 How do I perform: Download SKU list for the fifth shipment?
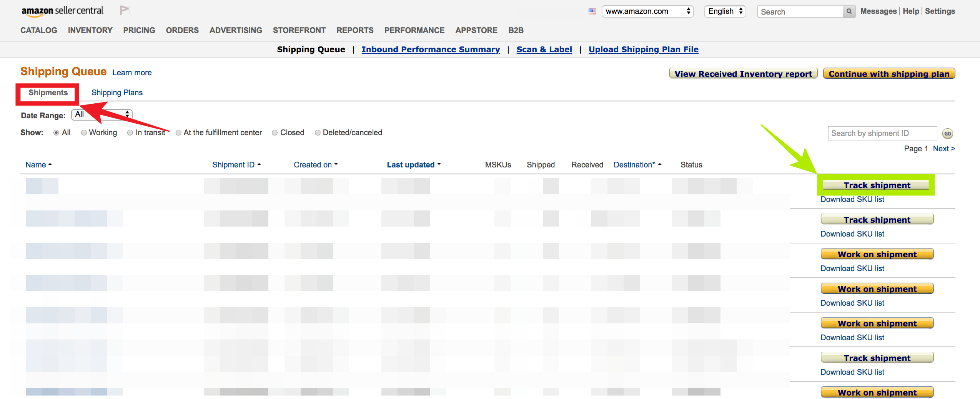click(x=852, y=338)
